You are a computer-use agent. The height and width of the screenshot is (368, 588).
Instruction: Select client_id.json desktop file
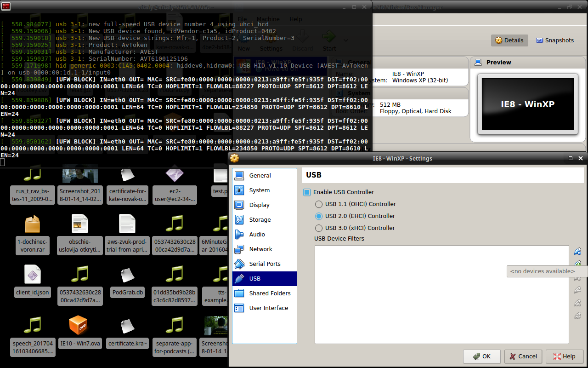pos(32,281)
